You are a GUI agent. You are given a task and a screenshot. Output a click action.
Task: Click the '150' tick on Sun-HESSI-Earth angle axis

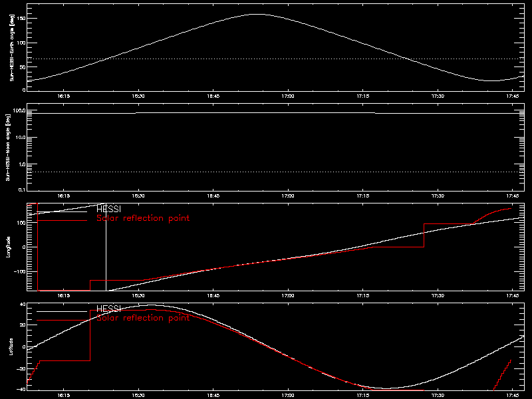tap(21, 19)
